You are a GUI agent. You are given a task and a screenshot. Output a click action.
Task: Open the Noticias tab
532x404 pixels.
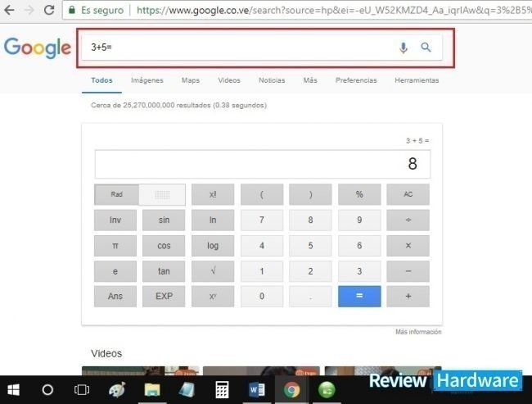(272, 80)
